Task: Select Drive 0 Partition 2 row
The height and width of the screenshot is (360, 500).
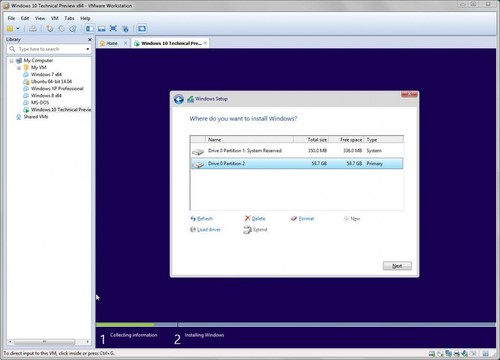Action: pos(297,164)
